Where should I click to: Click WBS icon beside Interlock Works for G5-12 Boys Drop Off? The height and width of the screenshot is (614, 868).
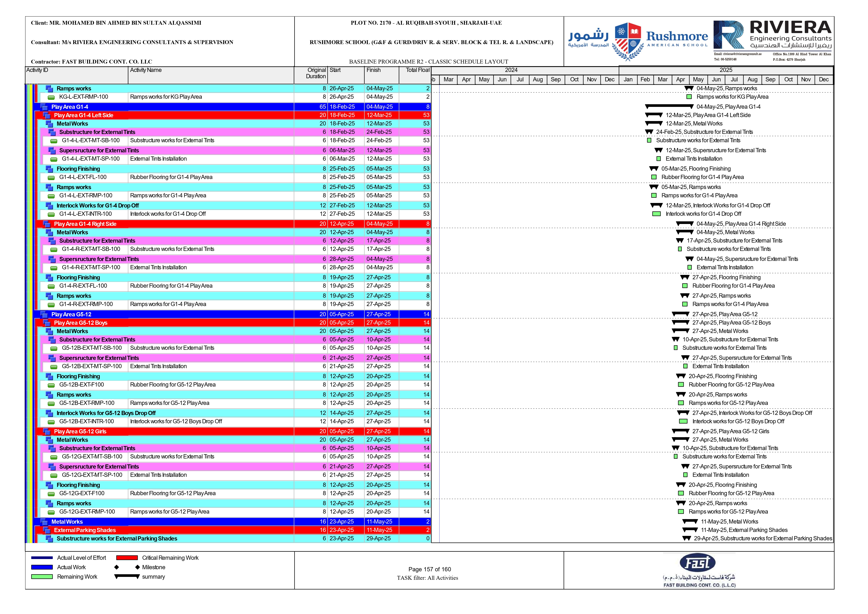[x=50, y=413]
